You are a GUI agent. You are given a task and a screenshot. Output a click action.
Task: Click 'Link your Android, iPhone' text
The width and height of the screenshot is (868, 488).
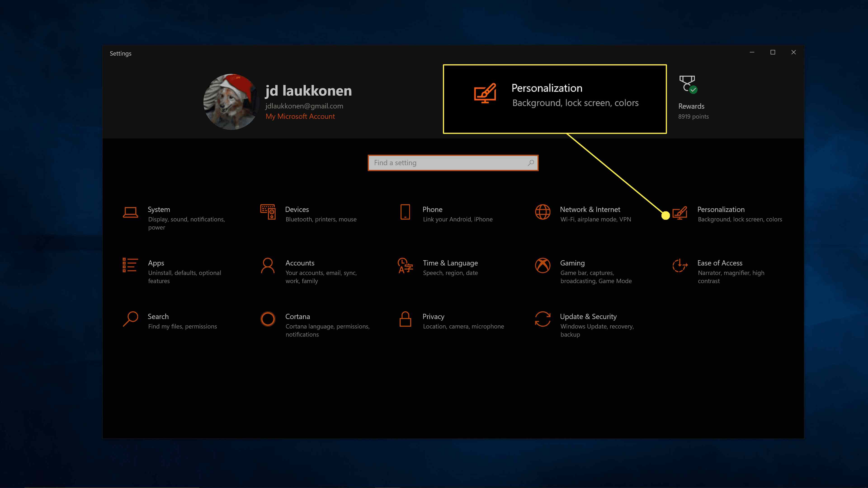click(x=458, y=219)
